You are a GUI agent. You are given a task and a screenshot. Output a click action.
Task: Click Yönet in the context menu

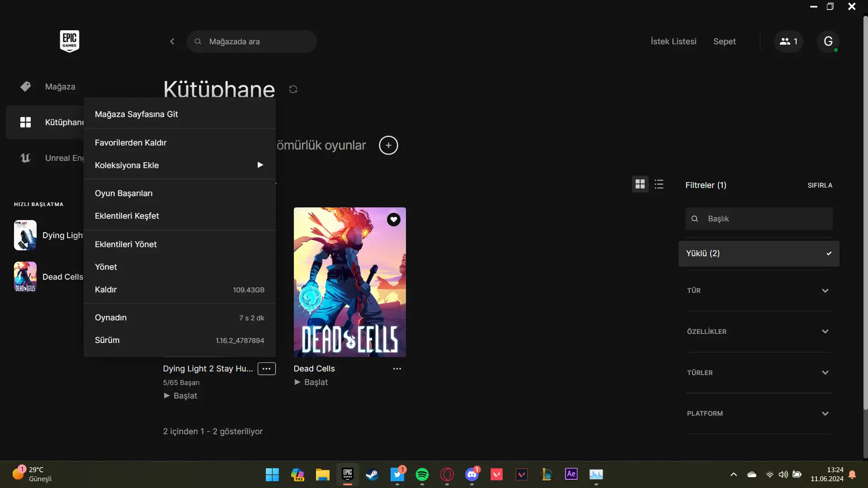(x=179, y=267)
